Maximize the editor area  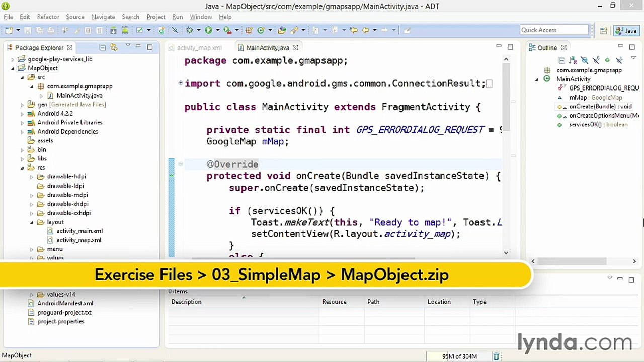coord(510,47)
